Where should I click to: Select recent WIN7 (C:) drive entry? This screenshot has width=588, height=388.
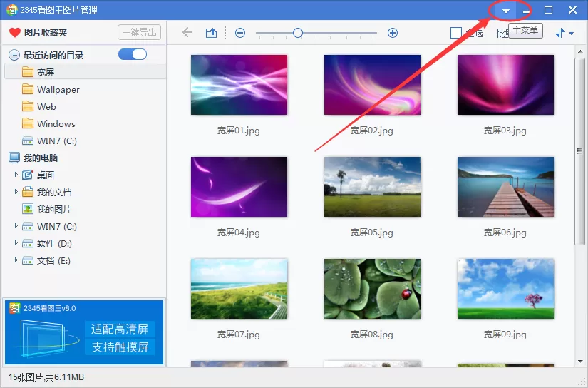click(49, 141)
